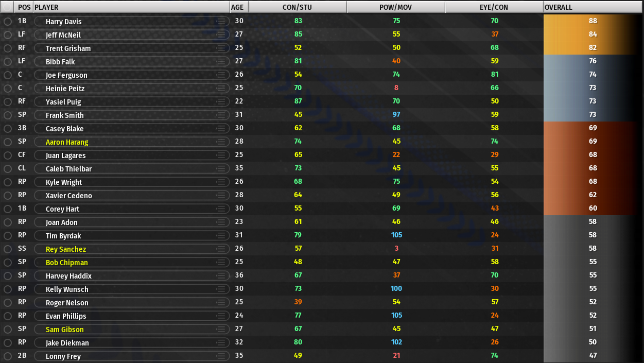Click Rey Sanchez's POW/MOV value 3

[x=396, y=249]
